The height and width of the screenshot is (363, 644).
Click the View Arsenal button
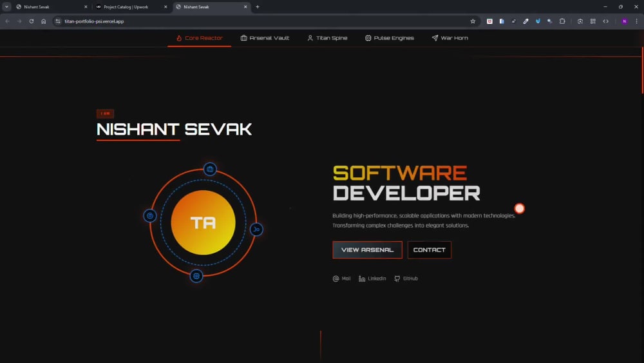pyautogui.click(x=367, y=250)
